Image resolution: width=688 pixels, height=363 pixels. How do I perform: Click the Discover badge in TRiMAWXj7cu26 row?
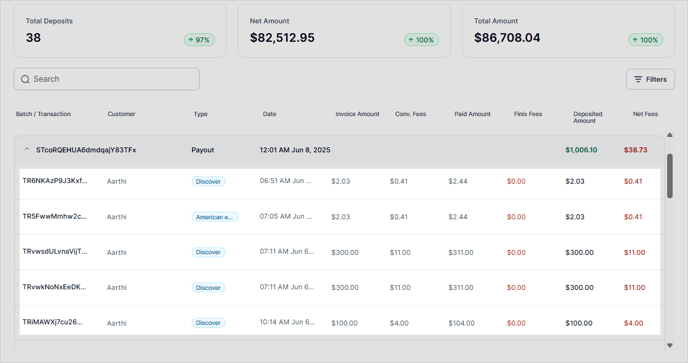pos(208,323)
